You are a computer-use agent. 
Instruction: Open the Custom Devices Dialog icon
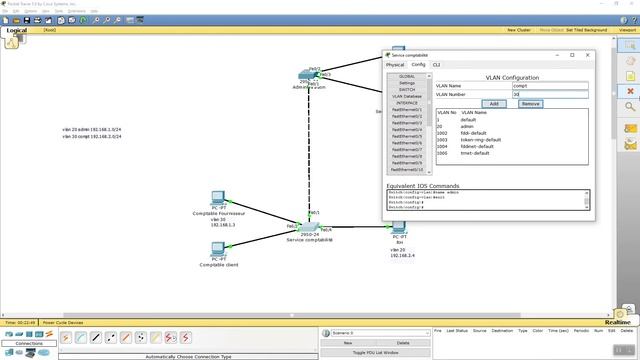(x=140, y=20)
